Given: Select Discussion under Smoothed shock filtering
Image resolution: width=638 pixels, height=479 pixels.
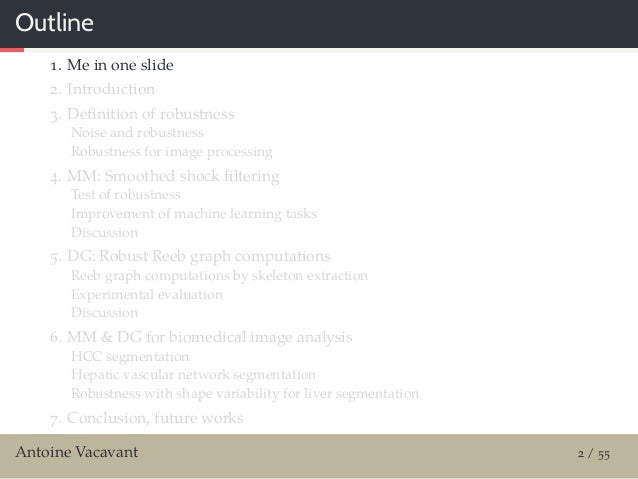Looking at the screenshot, I should point(105,232).
